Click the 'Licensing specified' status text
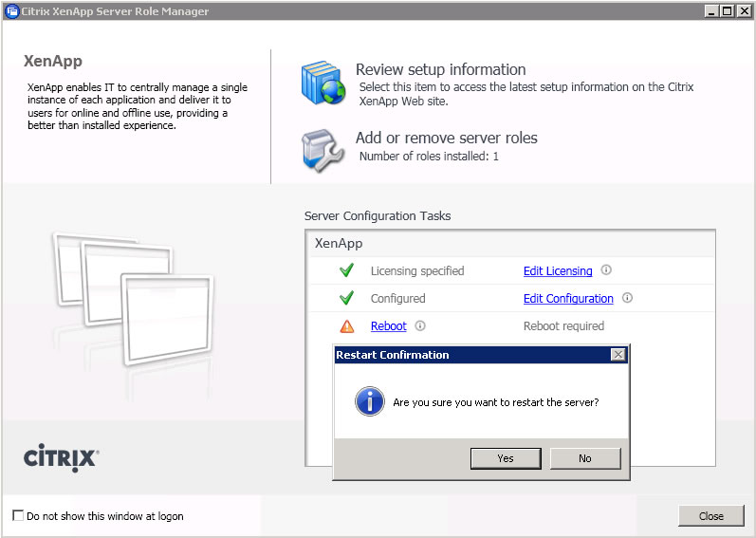This screenshot has height=538, width=756. click(417, 271)
